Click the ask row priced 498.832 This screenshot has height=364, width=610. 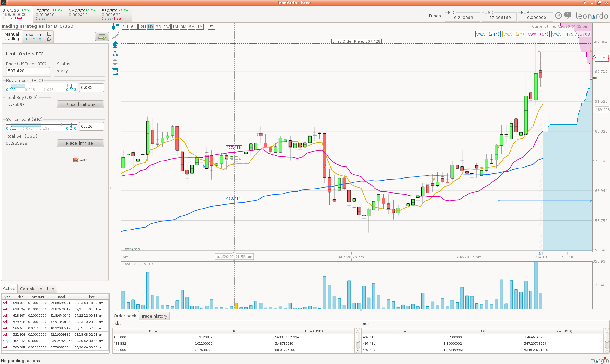pyautogui.click(x=233, y=343)
